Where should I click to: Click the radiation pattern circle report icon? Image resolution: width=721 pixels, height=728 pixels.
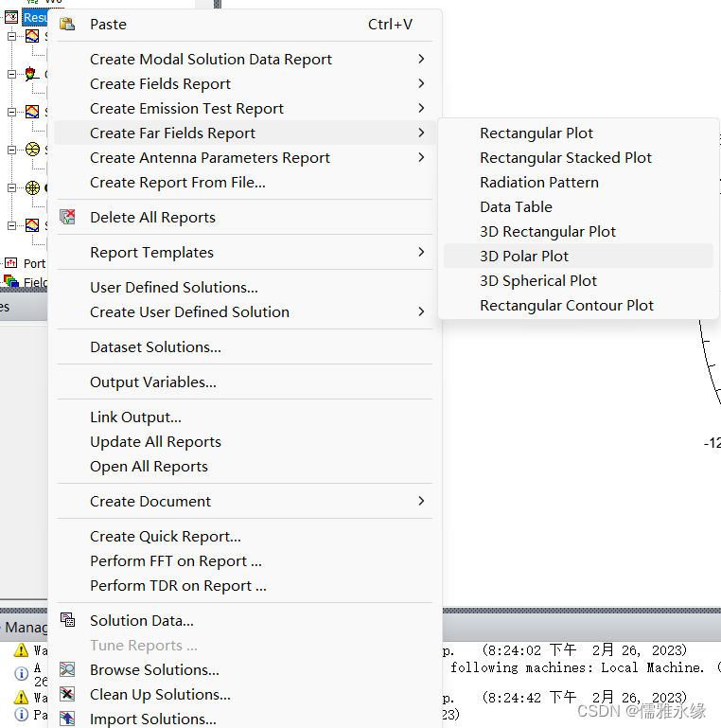[x=32, y=149]
